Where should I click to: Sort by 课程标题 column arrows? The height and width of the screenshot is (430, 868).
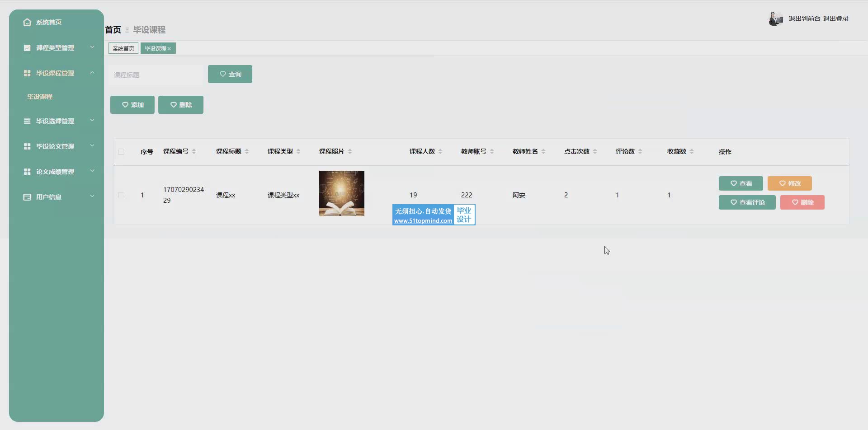pyautogui.click(x=247, y=151)
